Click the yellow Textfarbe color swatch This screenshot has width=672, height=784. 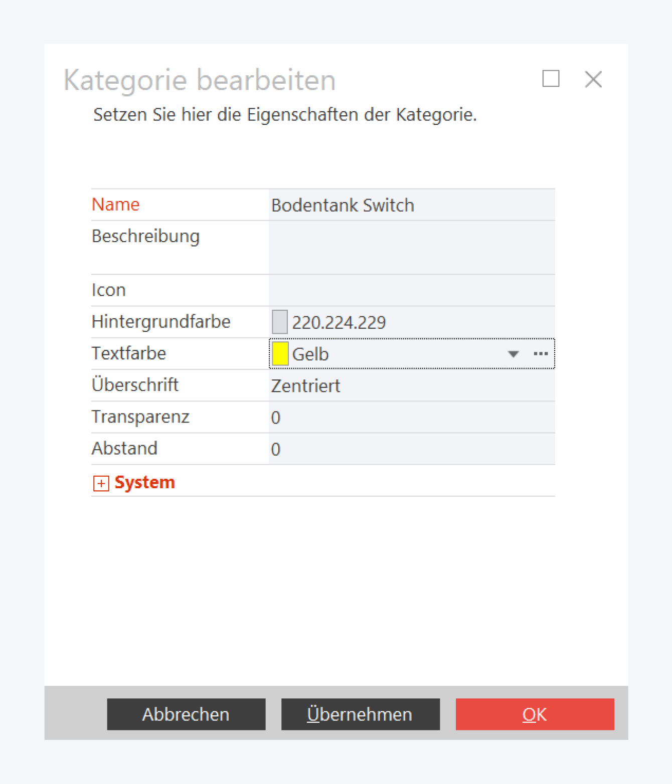coord(280,354)
